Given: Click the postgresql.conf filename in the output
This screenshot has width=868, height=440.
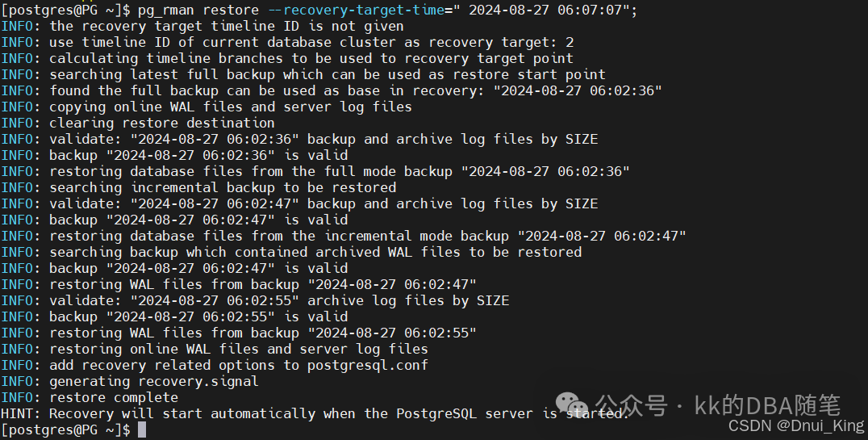Looking at the screenshot, I should coord(368,365).
